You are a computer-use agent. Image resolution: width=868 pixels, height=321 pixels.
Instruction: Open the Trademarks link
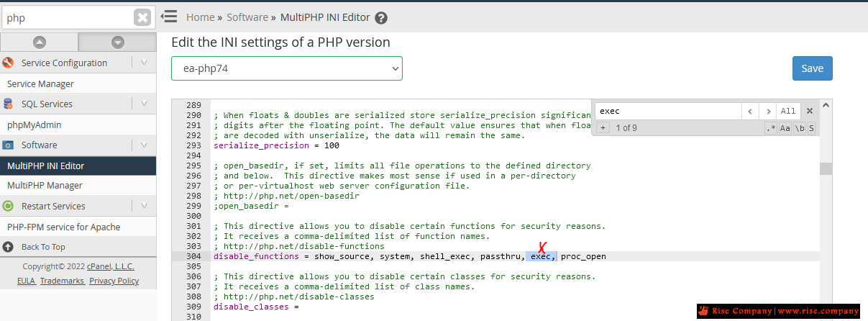click(x=62, y=281)
